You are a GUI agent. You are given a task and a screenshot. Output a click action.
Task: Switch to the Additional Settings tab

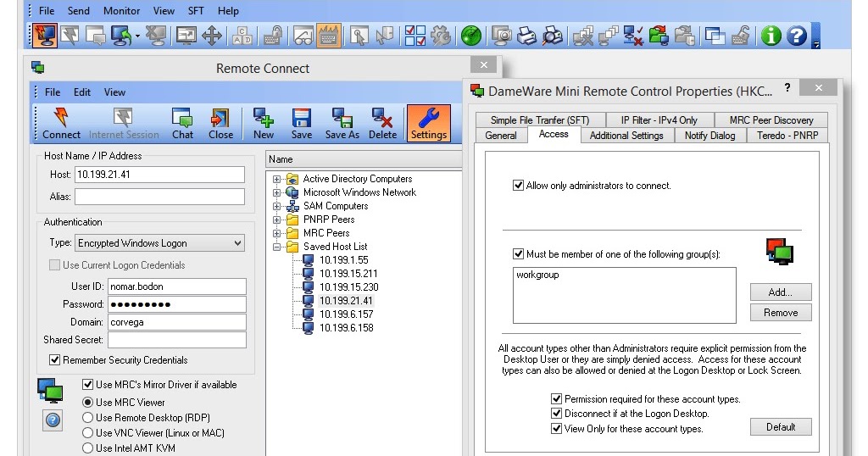tap(626, 136)
